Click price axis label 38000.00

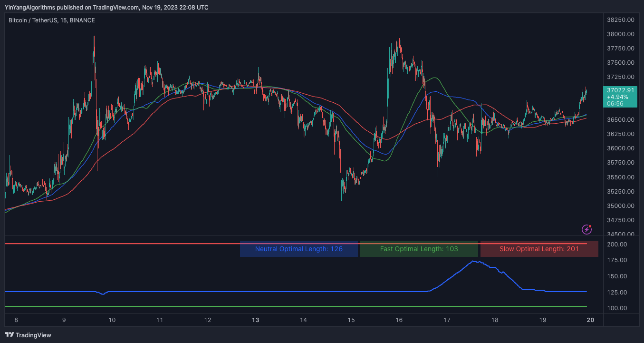[x=621, y=34]
